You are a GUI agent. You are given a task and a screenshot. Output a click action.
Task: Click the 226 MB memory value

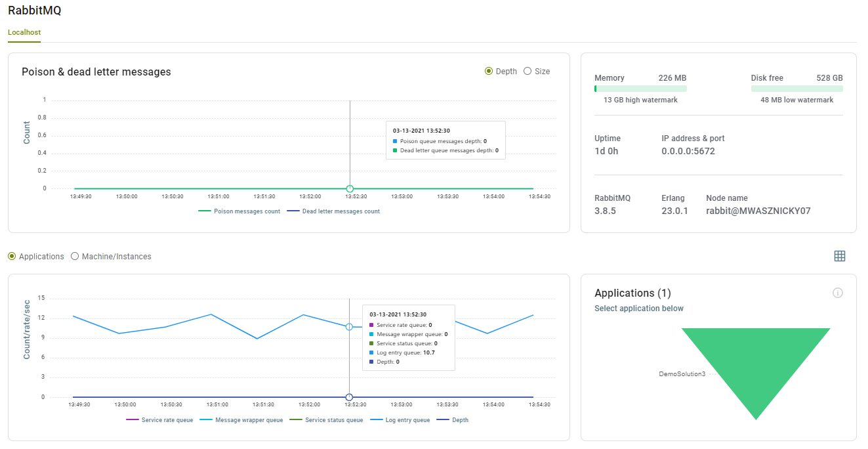click(672, 77)
